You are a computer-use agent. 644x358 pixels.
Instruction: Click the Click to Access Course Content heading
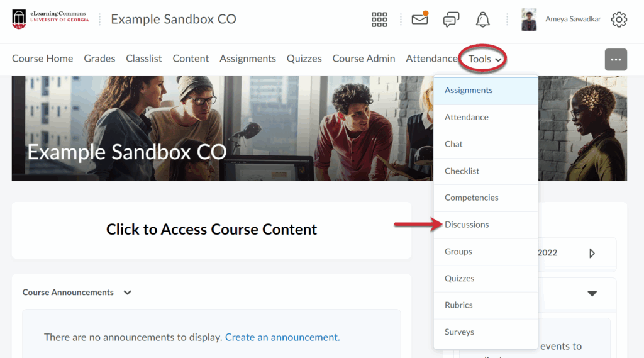[x=211, y=230]
